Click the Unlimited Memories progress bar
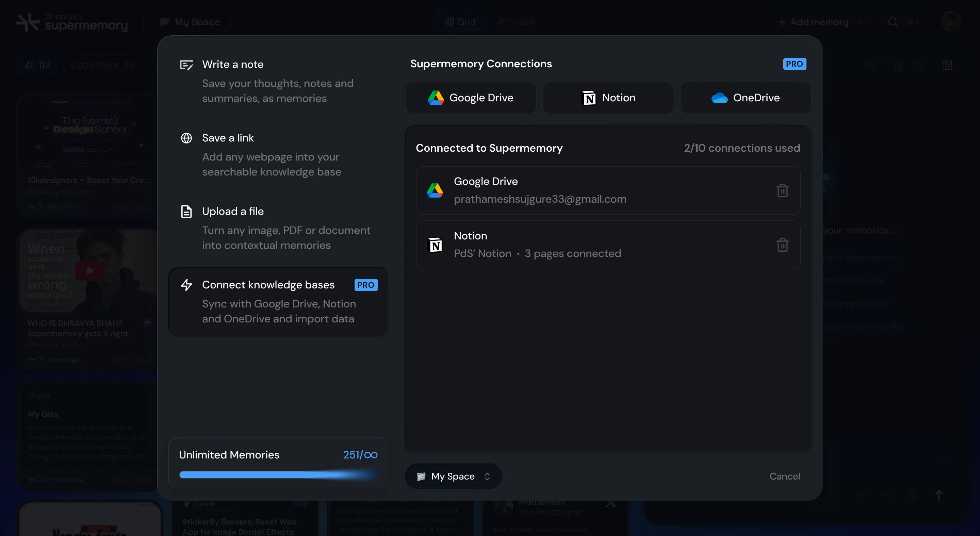Image resolution: width=980 pixels, height=536 pixels. [x=278, y=474]
